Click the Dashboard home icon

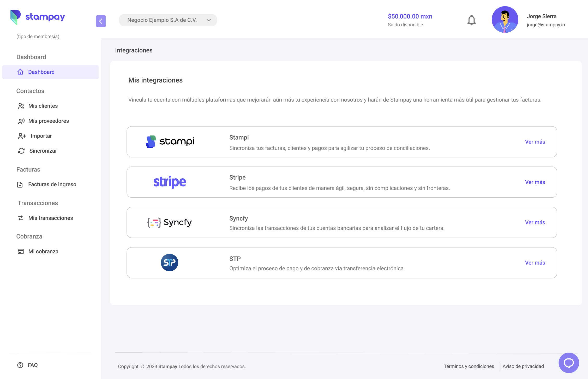pos(20,72)
